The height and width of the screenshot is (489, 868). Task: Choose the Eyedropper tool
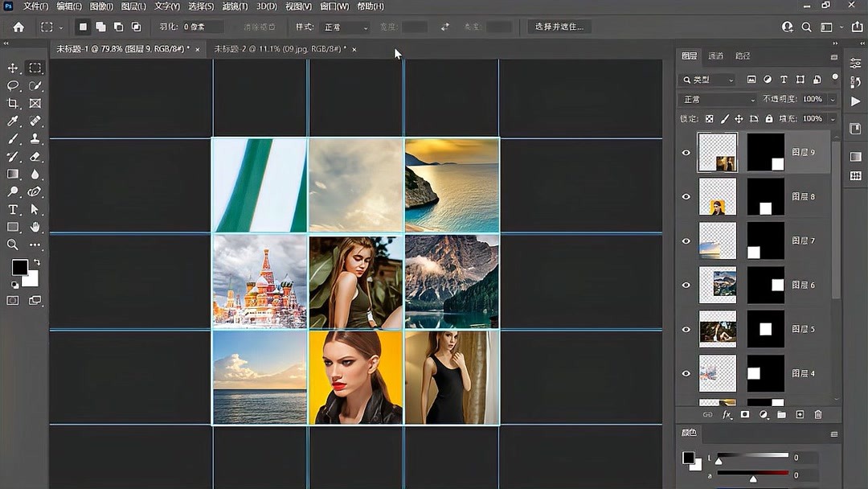[13, 121]
